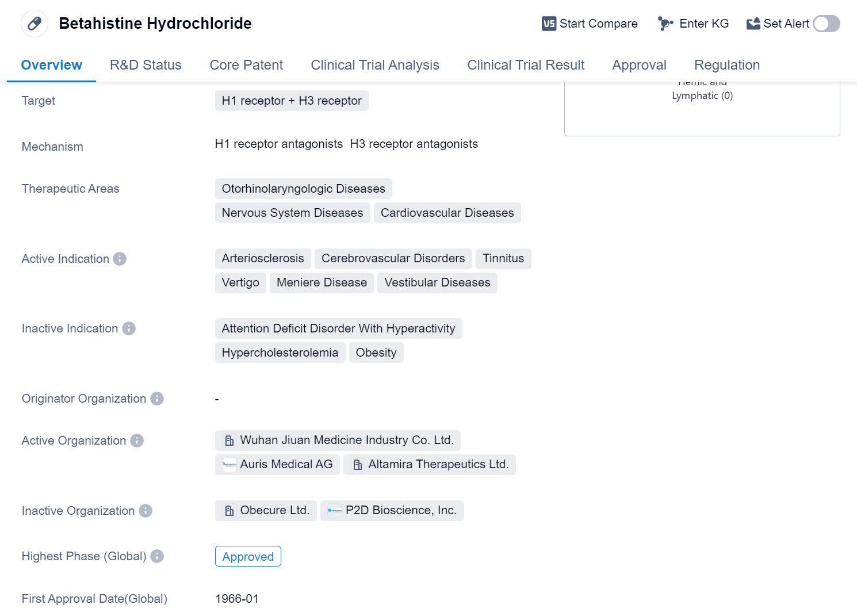Click the drug pill icon beside title
The image size is (857, 616).
click(x=35, y=24)
